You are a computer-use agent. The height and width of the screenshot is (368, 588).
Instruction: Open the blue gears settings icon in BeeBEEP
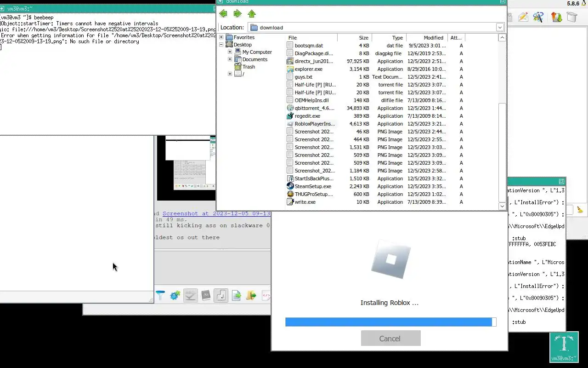[175, 295]
